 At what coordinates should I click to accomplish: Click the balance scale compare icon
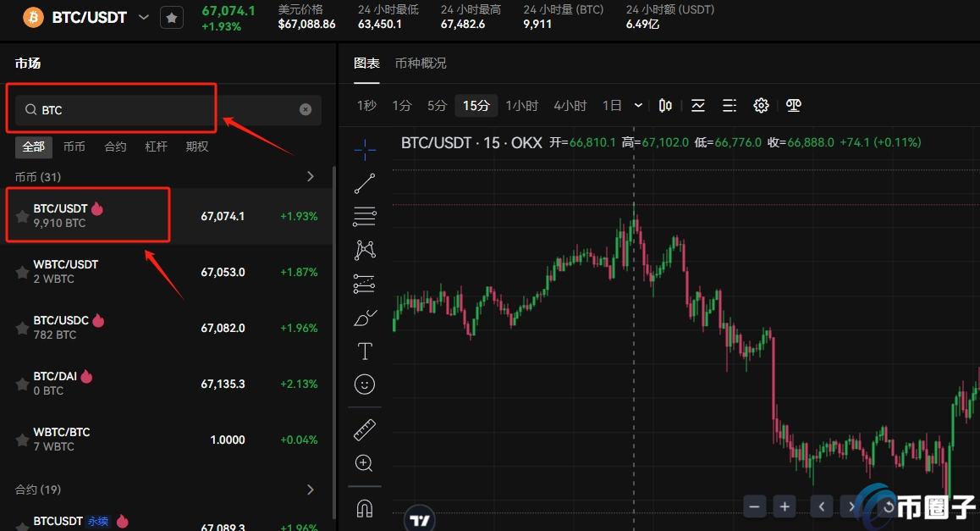794,106
